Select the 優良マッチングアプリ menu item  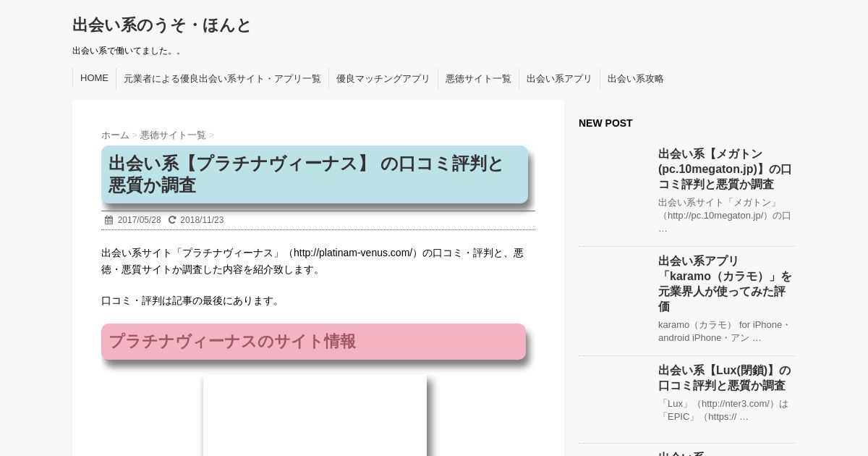(383, 79)
